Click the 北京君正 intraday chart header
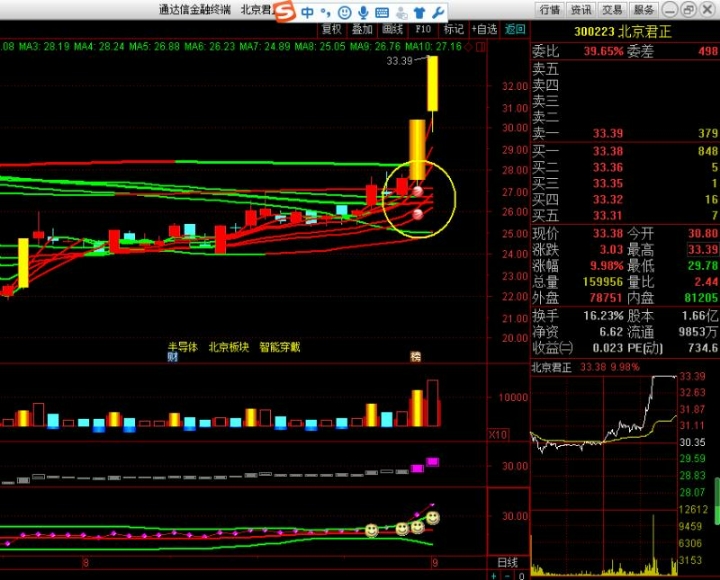Image resolution: width=720 pixels, height=580 pixels. pos(585,367)
